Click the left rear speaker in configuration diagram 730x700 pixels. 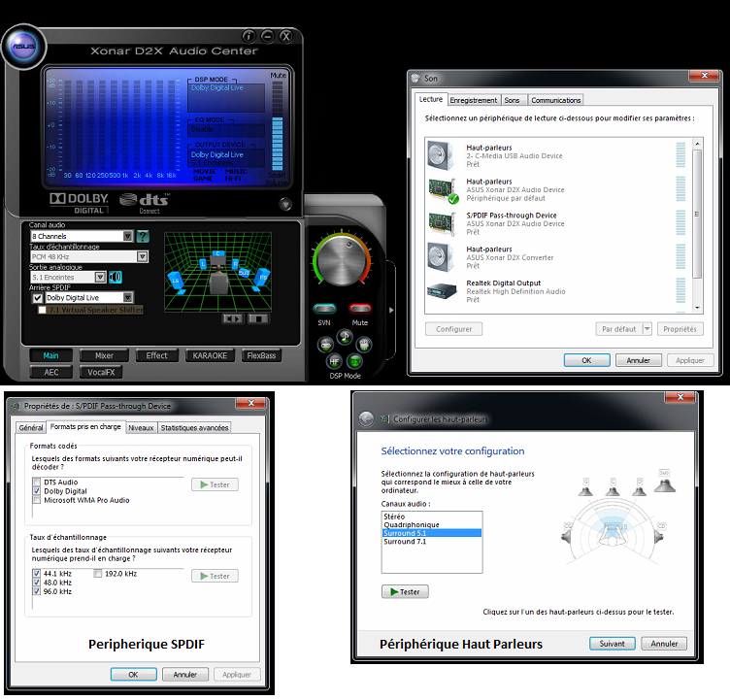tap(567, 534)
